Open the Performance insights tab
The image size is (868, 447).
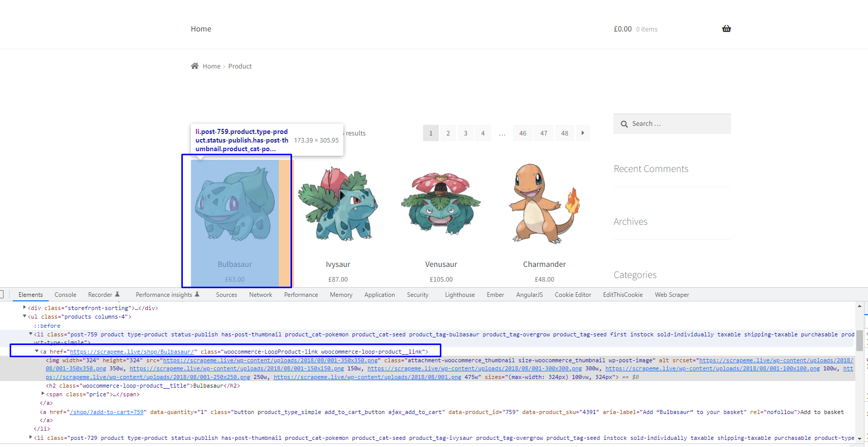point(164,295)
